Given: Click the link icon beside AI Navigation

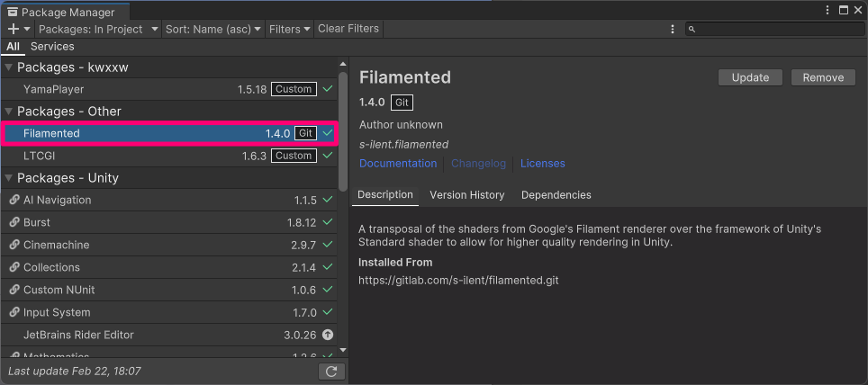Looking at the screenshot, I should (x=14, y=200).
